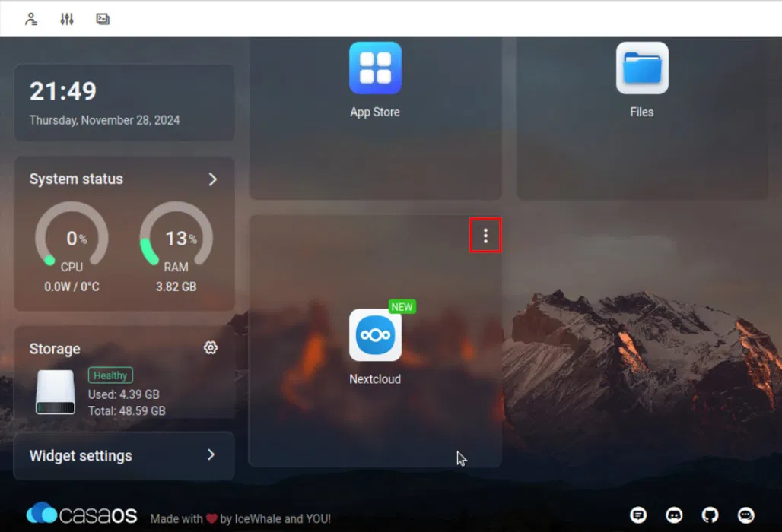The image size is (782, 532).
Task: Select the RAM usage gauge
Action: (176, 238)
